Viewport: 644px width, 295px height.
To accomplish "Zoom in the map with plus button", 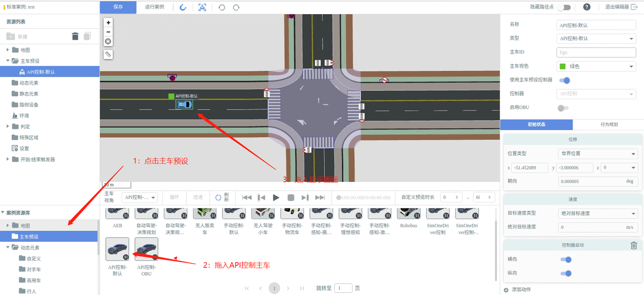I will (x=108, y=22).
